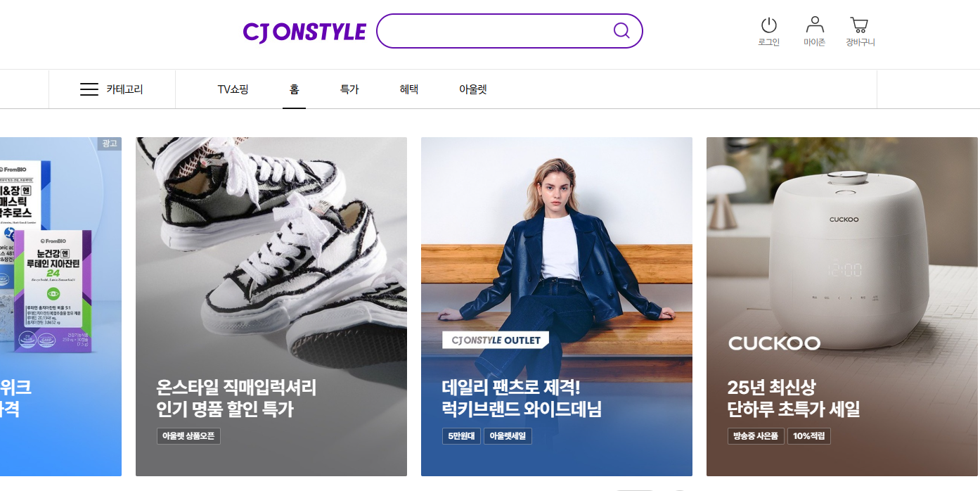Click the text 럭키브랜드 와이드데님
The height and width of the screenshot is (491, 980).
(522, 409)
